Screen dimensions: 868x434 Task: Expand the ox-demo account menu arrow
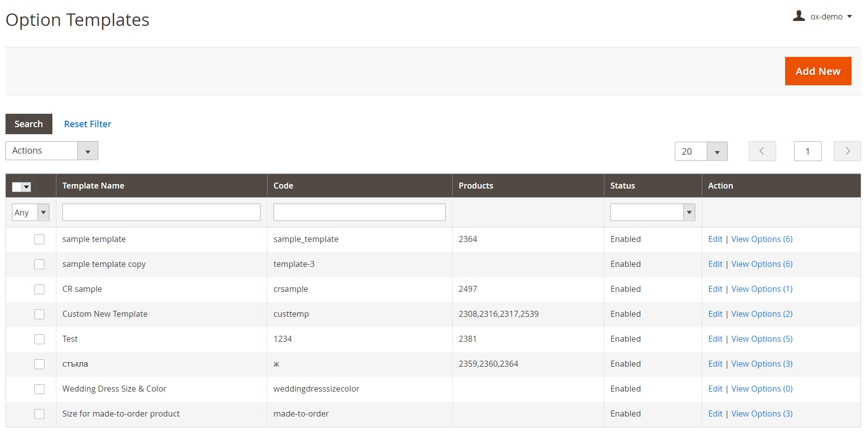point(850,16)
